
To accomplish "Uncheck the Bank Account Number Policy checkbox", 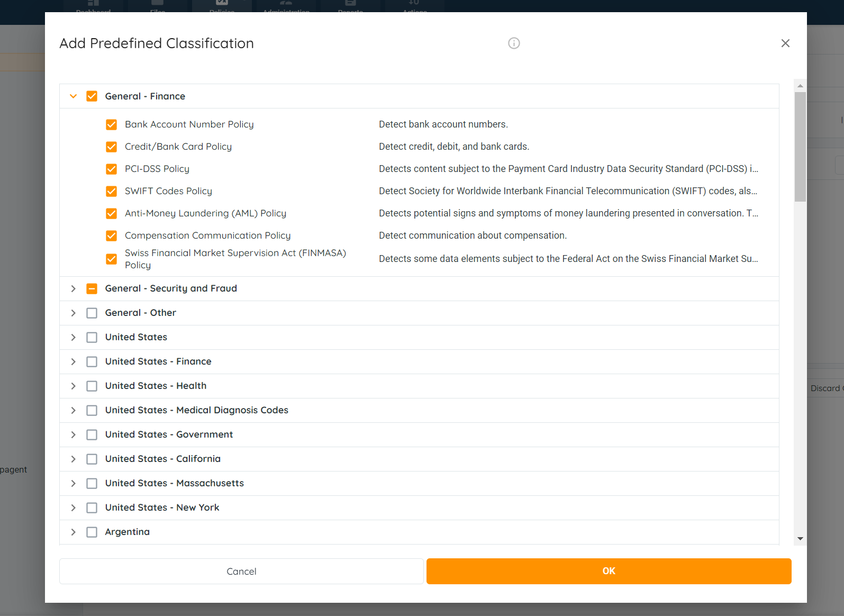I will pos(111,124).
